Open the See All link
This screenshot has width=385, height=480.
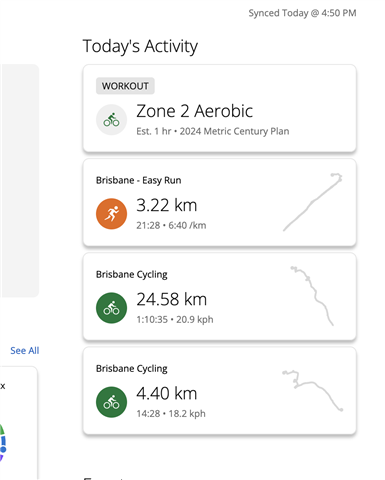[x=25, y=351]
